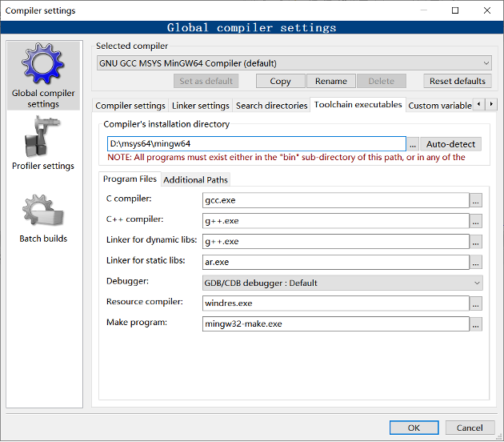Close the Compiler settings window

[x=487, y=10]
